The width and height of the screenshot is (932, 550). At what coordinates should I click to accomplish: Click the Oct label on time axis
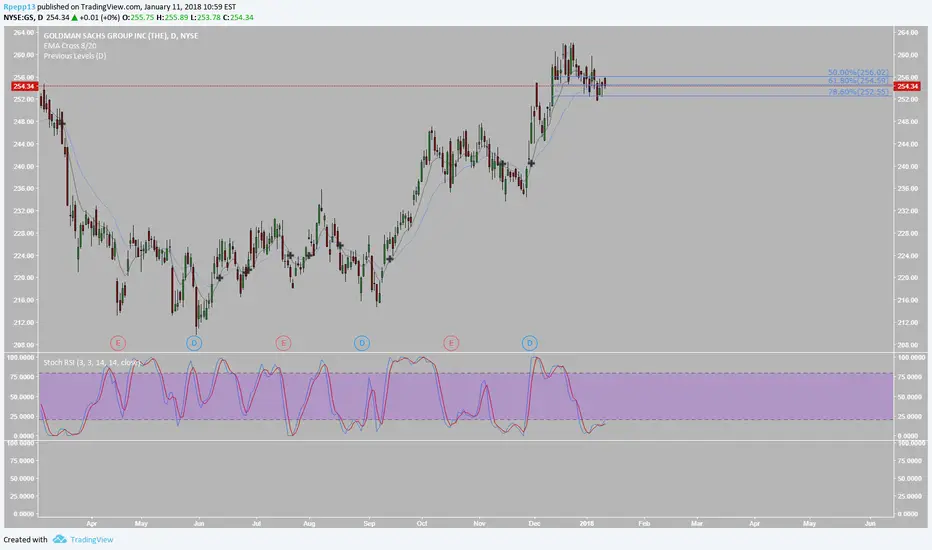click(x=421, y=523)
